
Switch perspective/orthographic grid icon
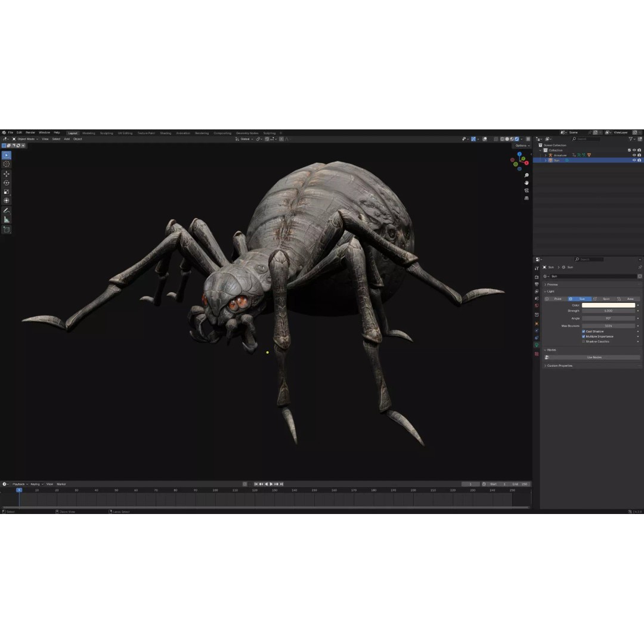tap(527, 198)
